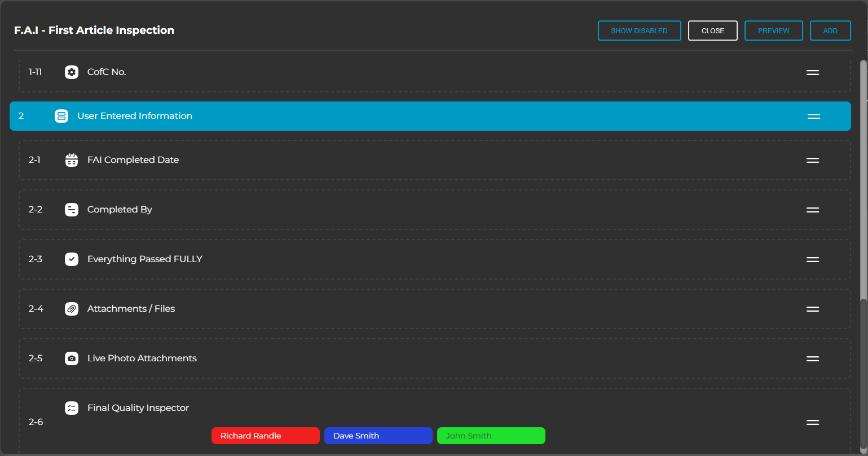Click drag handle of FAI Completed Date row
868x456 pixels.
click(813, 160)
